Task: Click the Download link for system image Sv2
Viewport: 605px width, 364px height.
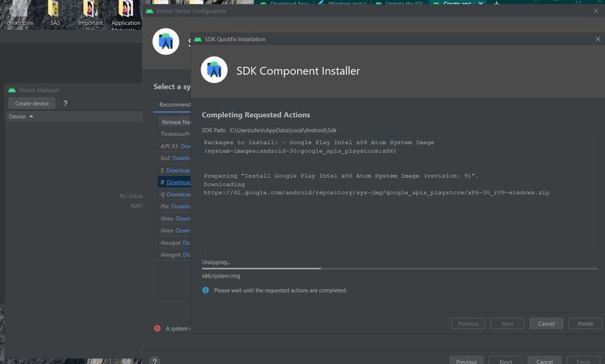Action: (x=182, y=158)
